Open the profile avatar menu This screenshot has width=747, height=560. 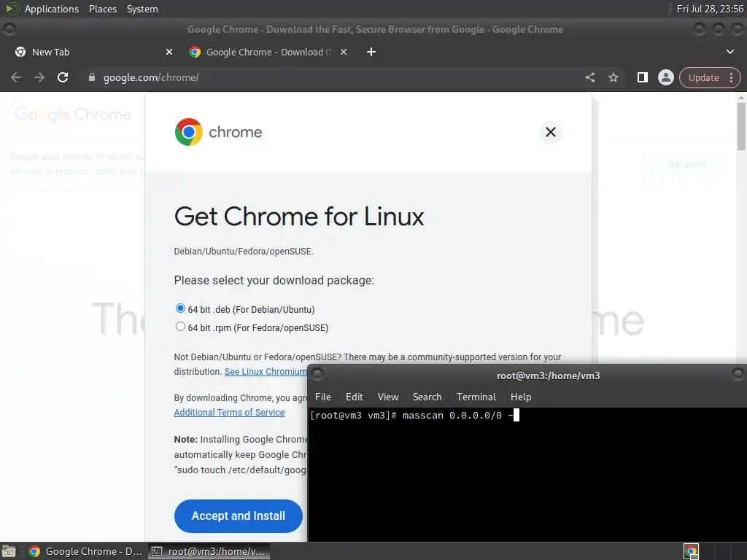pos(665,77)
